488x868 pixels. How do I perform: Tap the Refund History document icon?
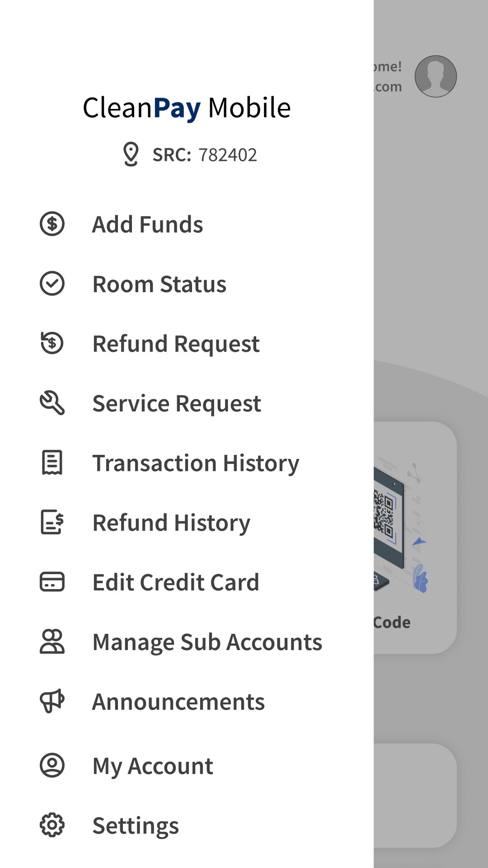[52, 522]
